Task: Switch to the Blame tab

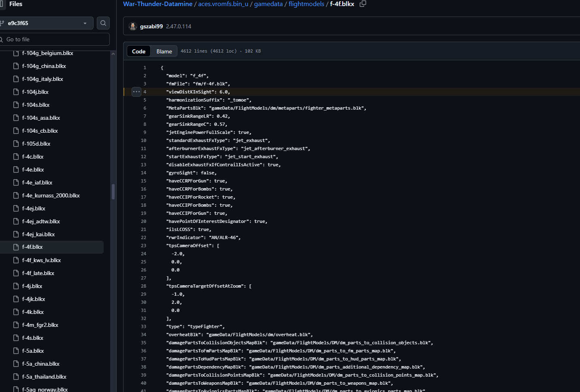Action: [164, 51]
